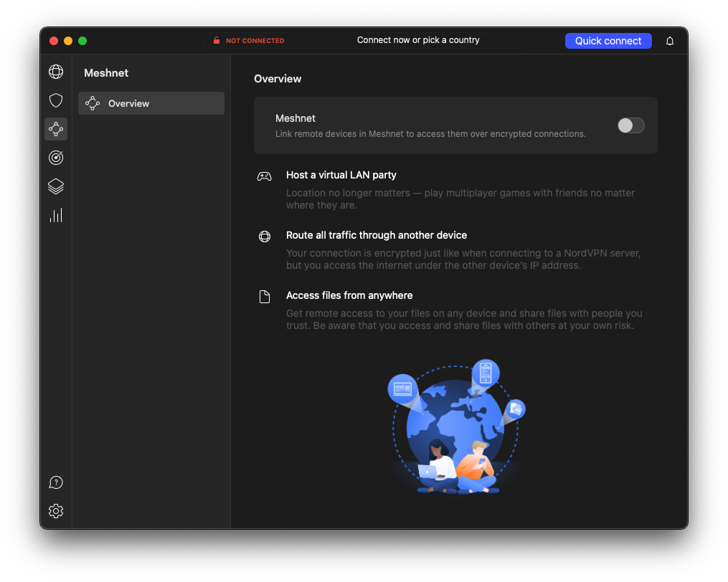The width and height of the screenshot is (728, 582).
Task: Select the Meshnet icon in the sidebar
Action: click(56, 129)
